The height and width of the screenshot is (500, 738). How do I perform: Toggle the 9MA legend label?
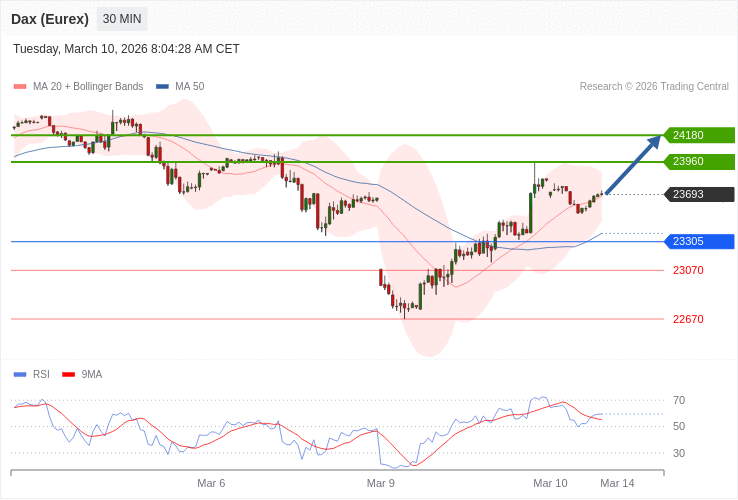click(92, 375)
